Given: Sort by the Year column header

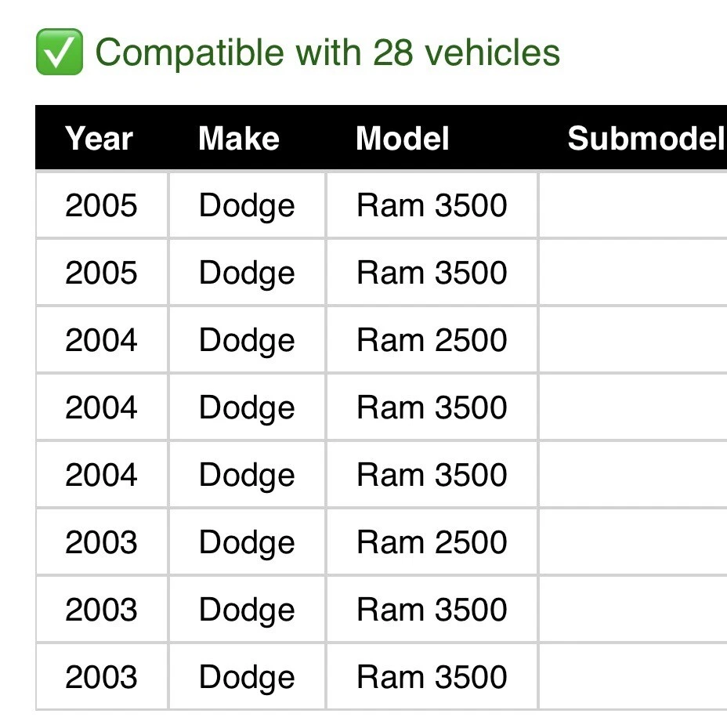Looking at the screenshot, I should point(99,139).
